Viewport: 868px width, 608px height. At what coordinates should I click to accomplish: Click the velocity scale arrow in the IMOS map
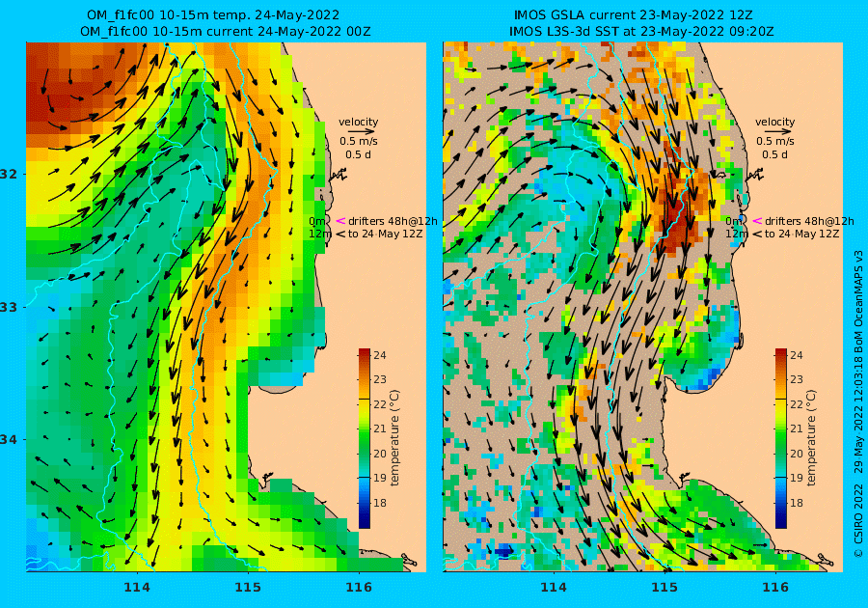[779, 132]
